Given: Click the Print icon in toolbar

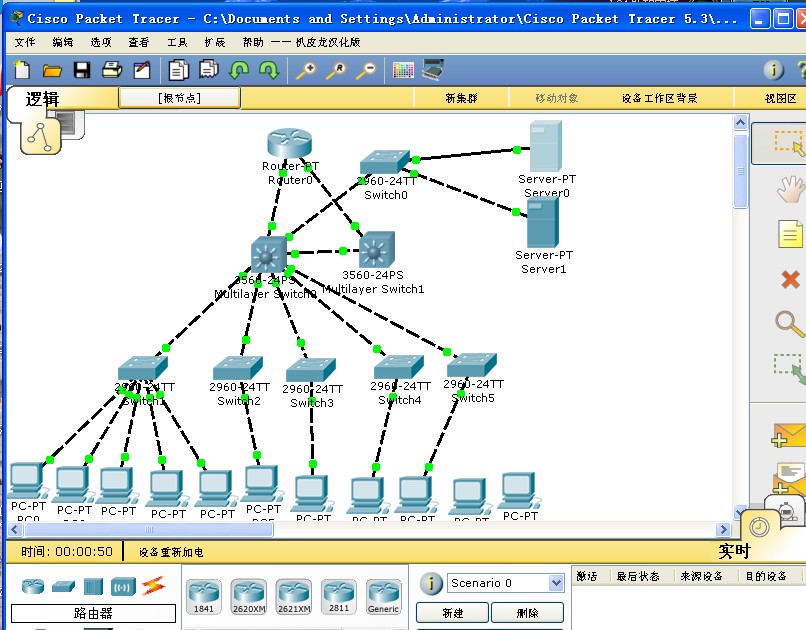Looking at the screenshot, I should 112,69.
